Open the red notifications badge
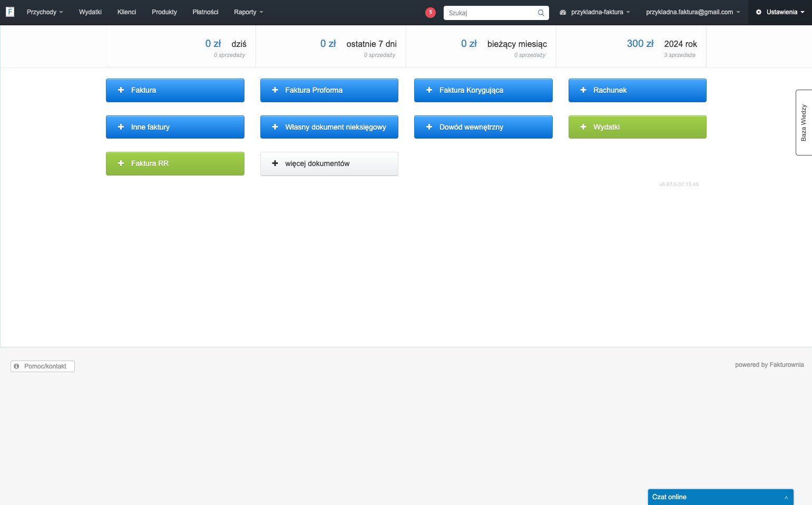This screenshot has width=812, height=505. click(431, 12)
